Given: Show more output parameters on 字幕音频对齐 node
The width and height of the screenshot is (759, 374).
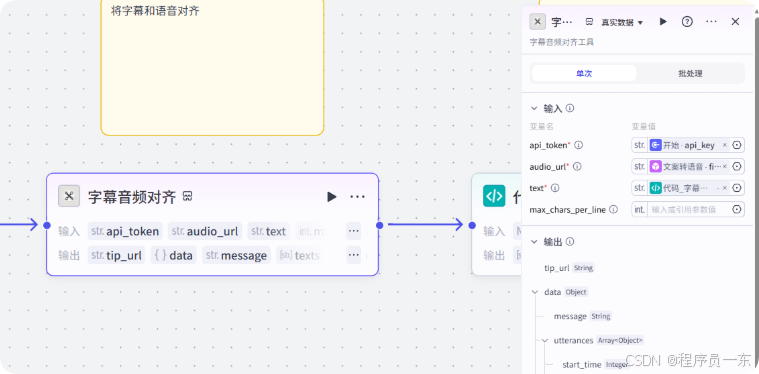Looking at the screenshot, I should 354,254.
